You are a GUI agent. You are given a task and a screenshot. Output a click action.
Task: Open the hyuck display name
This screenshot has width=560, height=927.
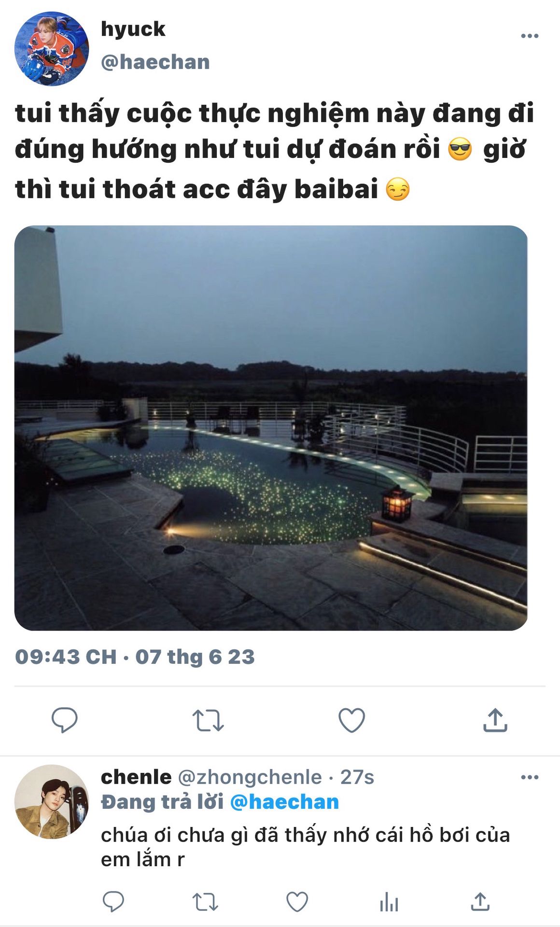(x=133, y=29)
